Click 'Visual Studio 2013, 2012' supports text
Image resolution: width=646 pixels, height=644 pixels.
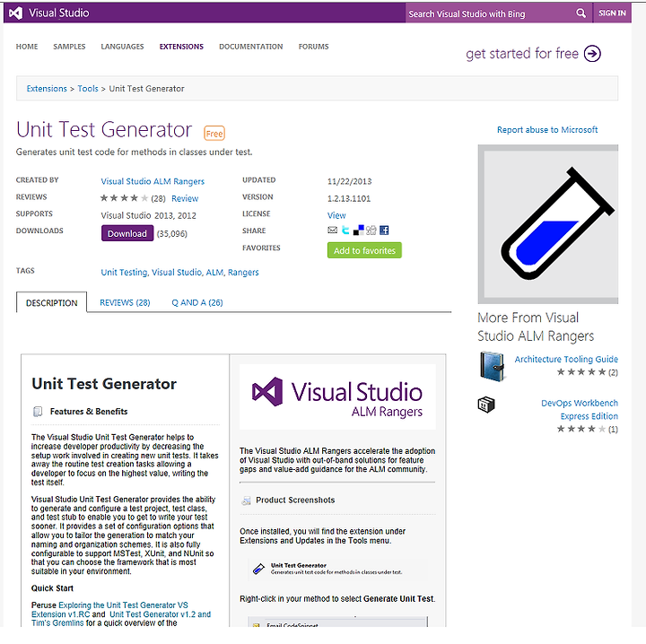[148, 216]
